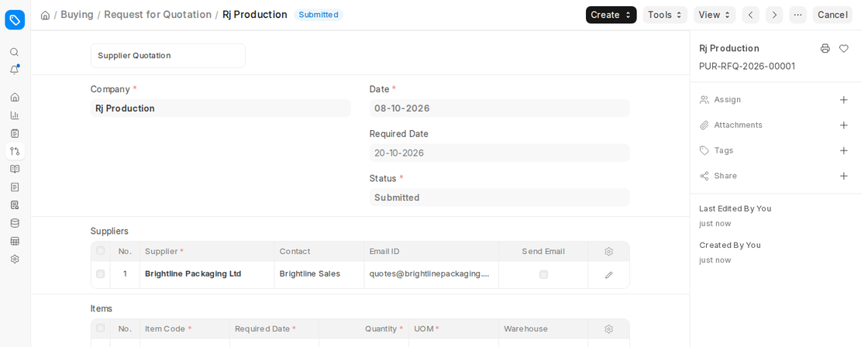Open the document-with-badge sidebar icon
868x347 pixels.
15,204
